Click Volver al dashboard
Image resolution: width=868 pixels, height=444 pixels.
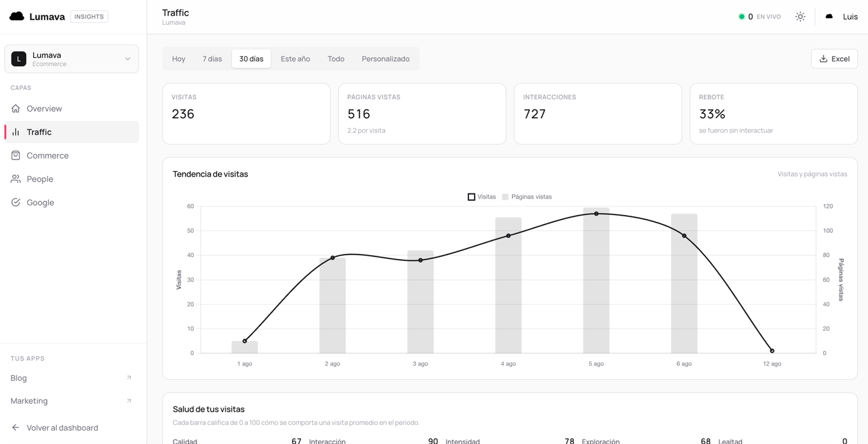click(x=62, y=428)
